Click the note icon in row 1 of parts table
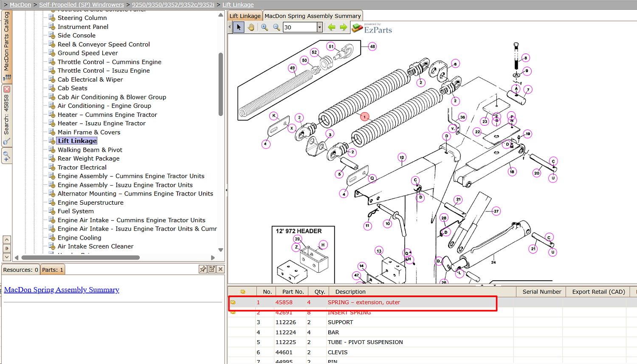This screenshot has width=637, height=364. pos(233,302)
